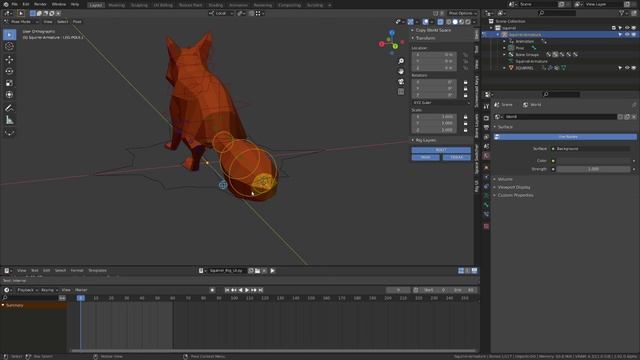Expand the Viewport Display section
The height and width of the screenshot is (360, 640).
coord(513,187)
